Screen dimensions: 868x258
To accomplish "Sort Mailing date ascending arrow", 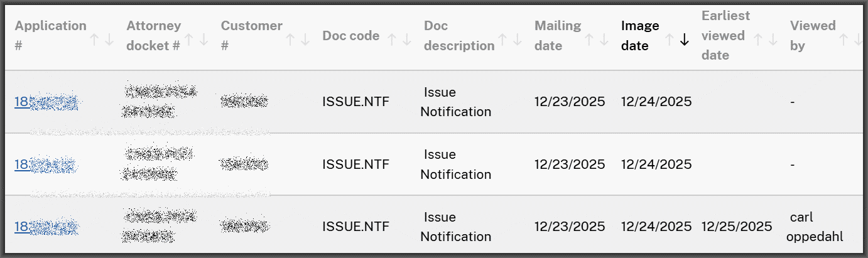I will 590,40.
